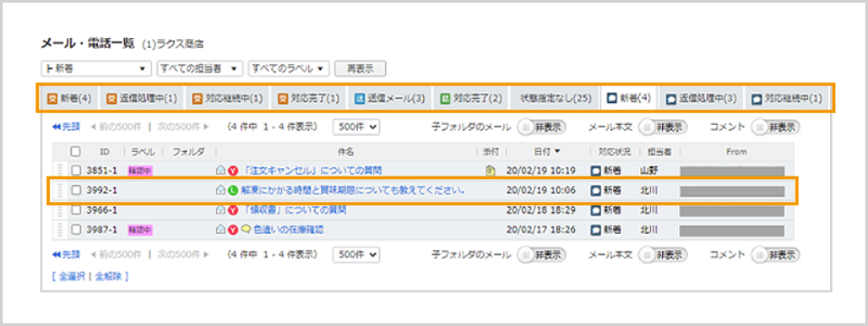
Task: Grab drag handle of row 3851-1
Action: pos(61,170)
